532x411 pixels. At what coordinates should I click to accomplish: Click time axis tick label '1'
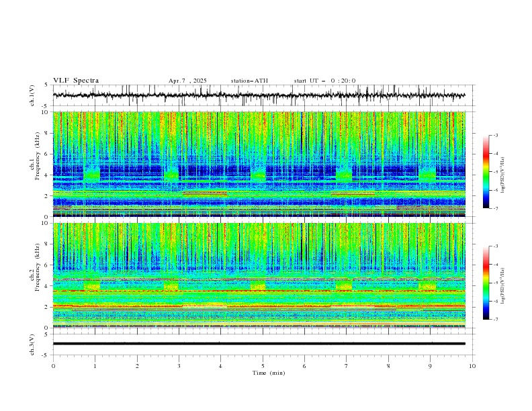click(95, 366)
